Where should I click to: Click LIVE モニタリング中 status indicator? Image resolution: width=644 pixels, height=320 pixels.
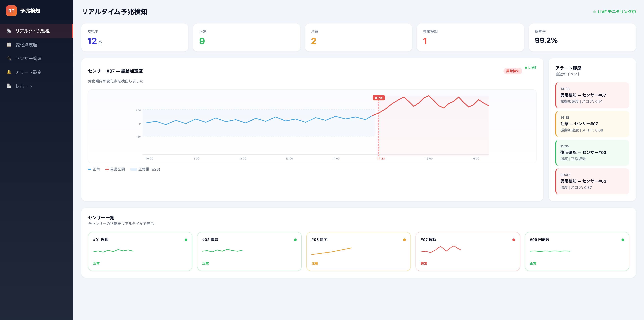click(614, 12)
